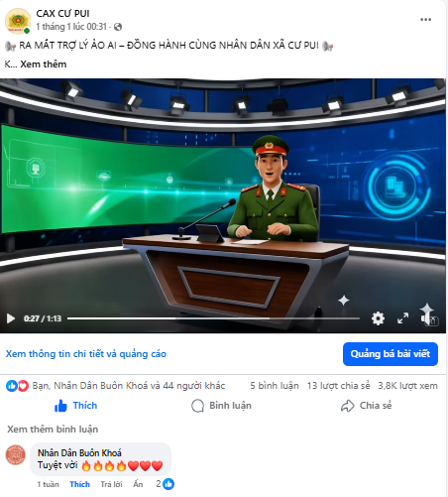Click Trả lời under the comment
The height and width of the screenshot is (497, 448).
point(111,484)
